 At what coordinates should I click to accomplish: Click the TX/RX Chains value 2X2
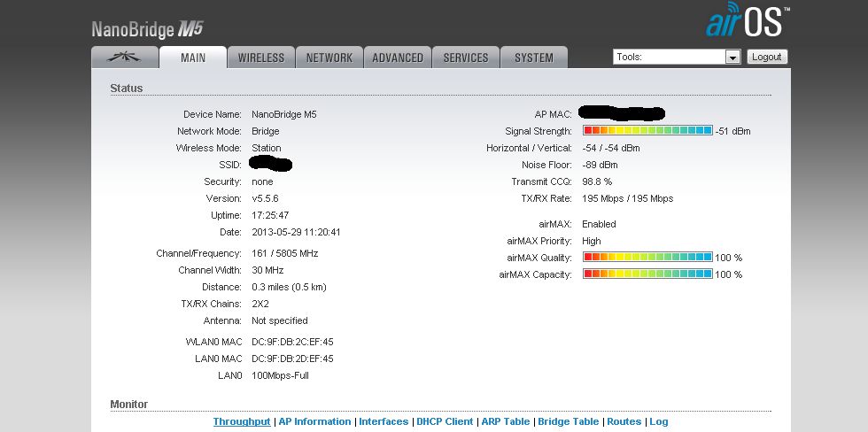coord(260,304)
